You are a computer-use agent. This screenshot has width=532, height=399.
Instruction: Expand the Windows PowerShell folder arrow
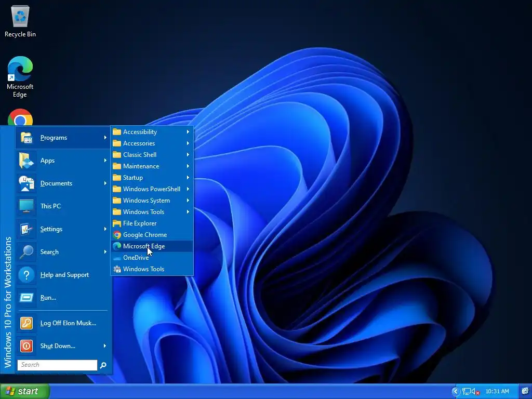point(188,189)
